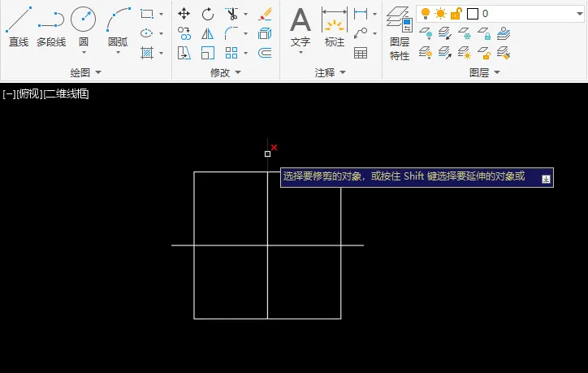
Task: Click the Layer Unlock icon
Action: pyautogui.click(x=484, y=53)
